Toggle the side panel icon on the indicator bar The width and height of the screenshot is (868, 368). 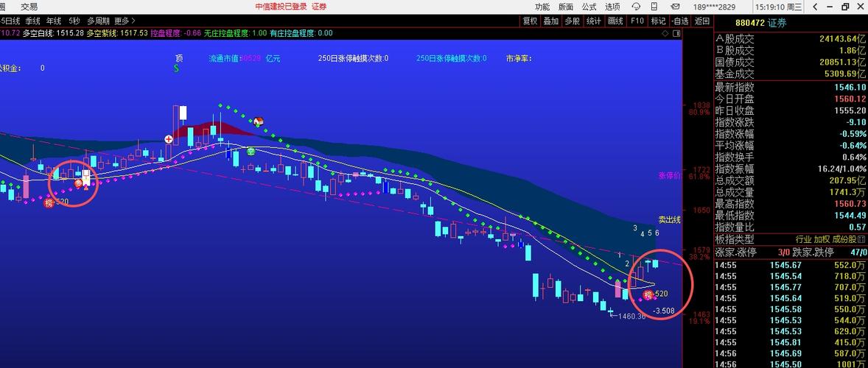pyautogui.click(x=676, y=33)
